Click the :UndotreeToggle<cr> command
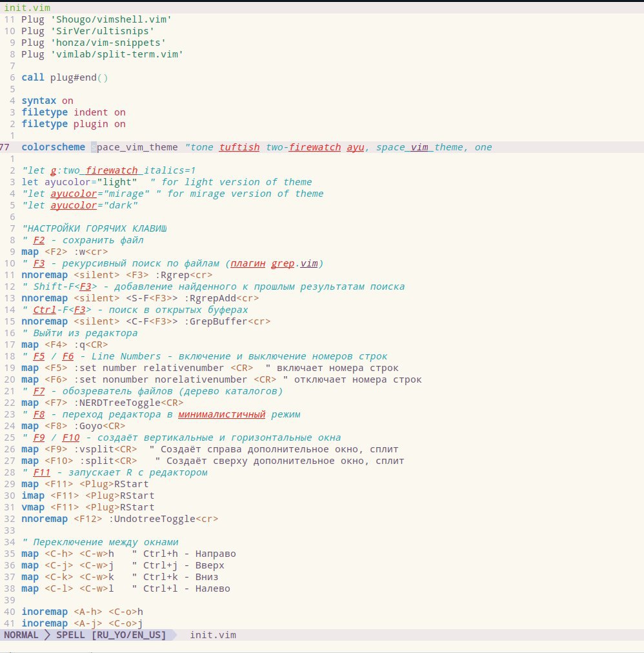The width and height of the screenshot is (644, 653). point(163,519)
